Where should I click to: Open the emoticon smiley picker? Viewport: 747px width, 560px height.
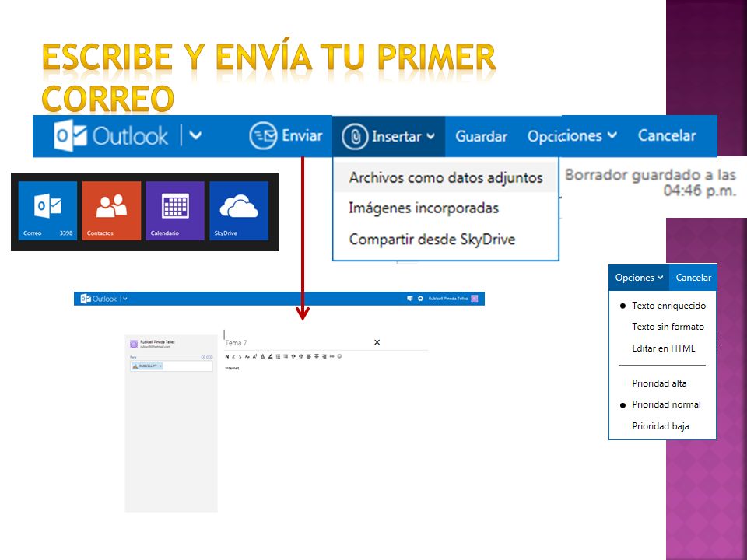pyautogui.click(x=339, y=356)
